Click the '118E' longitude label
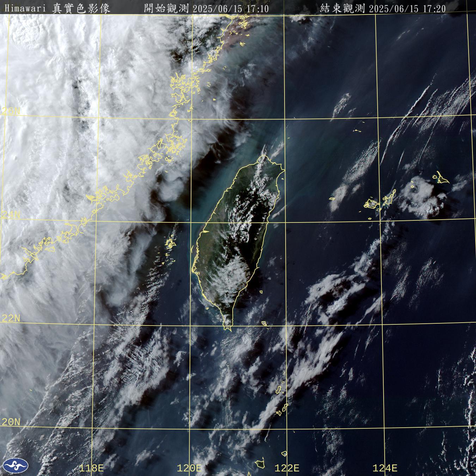 91,468
